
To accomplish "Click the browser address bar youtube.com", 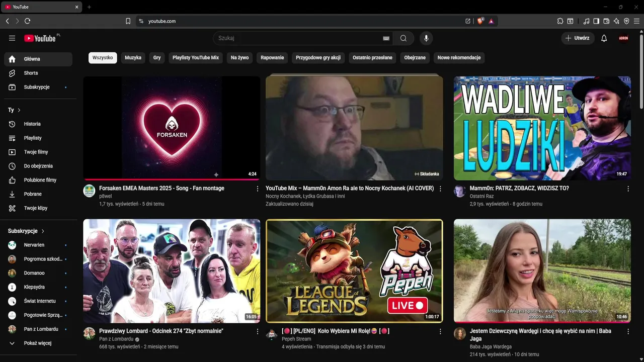I will point(302,21).
